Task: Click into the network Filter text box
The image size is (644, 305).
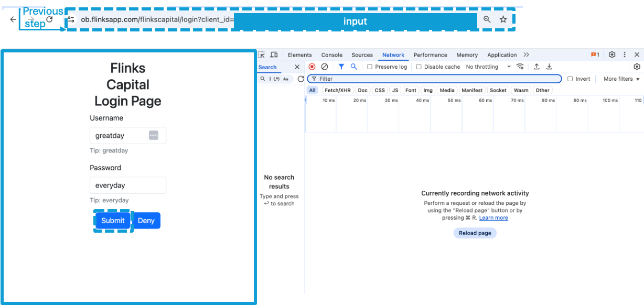Action: click(434, 79)
